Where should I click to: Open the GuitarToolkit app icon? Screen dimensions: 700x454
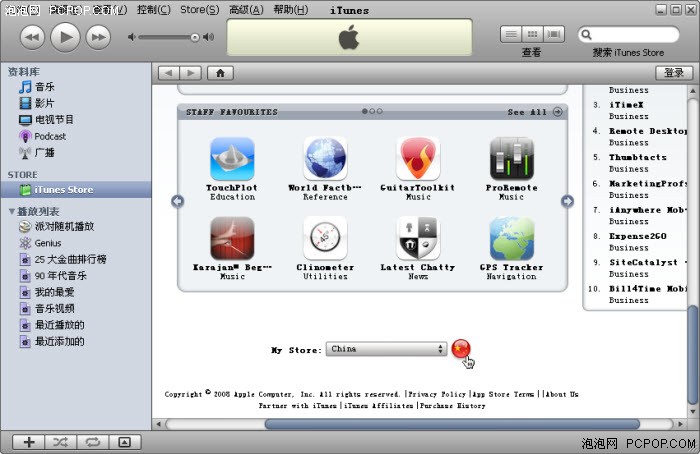point(418,159)
